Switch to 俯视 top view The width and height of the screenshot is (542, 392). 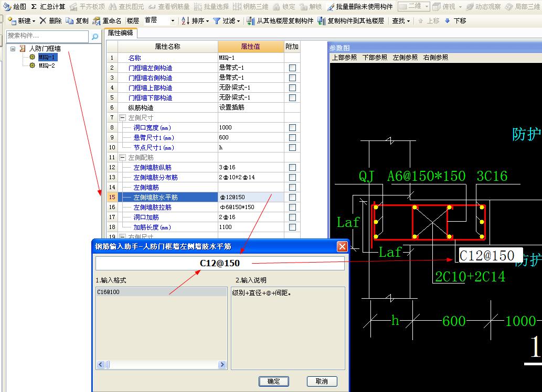(x=444, y=7)
